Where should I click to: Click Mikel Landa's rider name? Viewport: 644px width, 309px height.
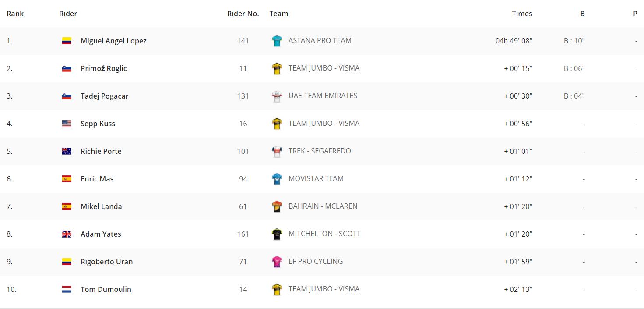(101, 206)
